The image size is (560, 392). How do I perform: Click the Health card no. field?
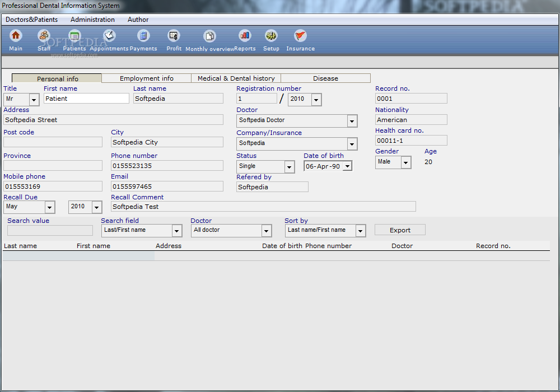click(x=411, y=141)
